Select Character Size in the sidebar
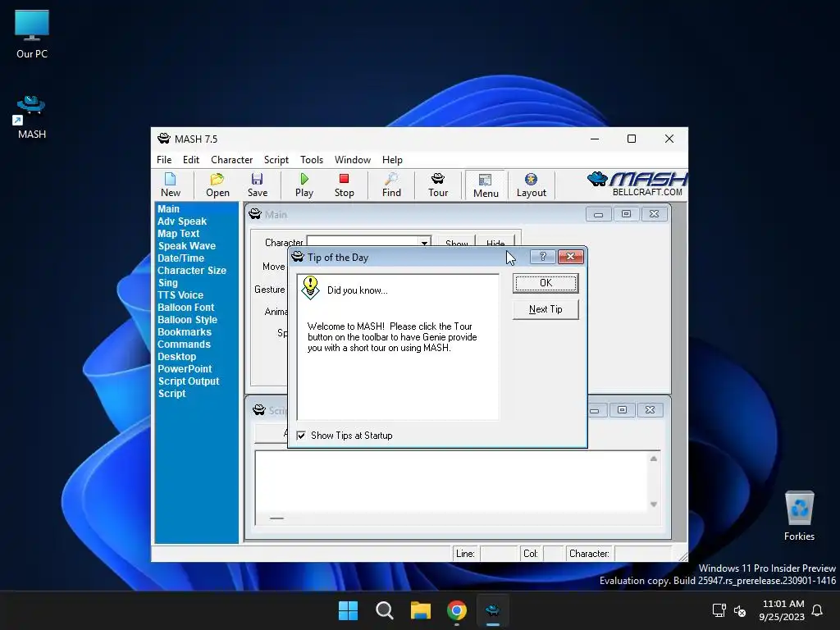 coord(192,271)
